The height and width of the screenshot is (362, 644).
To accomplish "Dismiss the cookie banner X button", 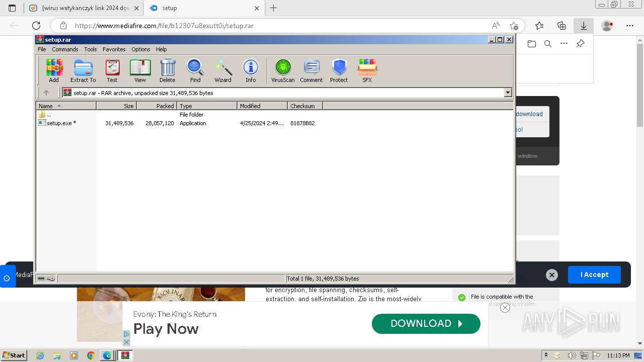I will [x=552, y=275].
